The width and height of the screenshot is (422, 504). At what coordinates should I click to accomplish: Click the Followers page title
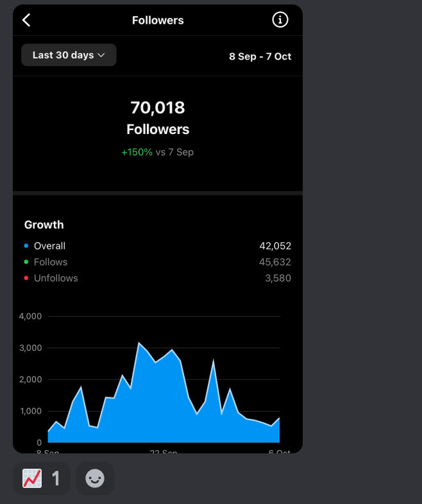click(158, 21)
